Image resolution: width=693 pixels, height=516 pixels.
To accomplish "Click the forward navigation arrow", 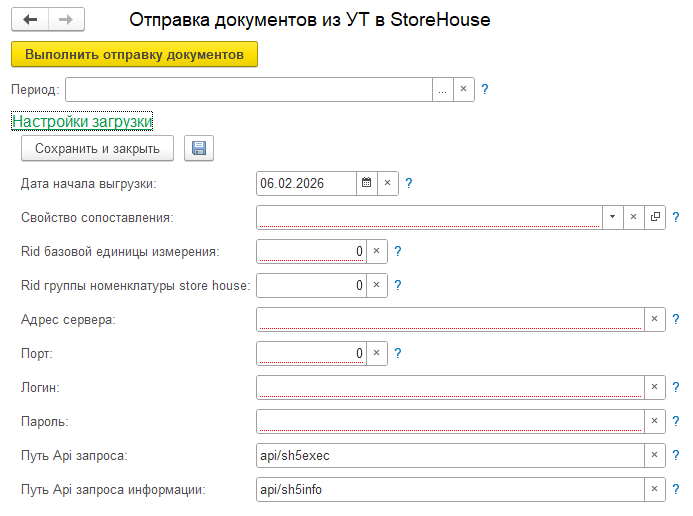I will click(66, 20).
